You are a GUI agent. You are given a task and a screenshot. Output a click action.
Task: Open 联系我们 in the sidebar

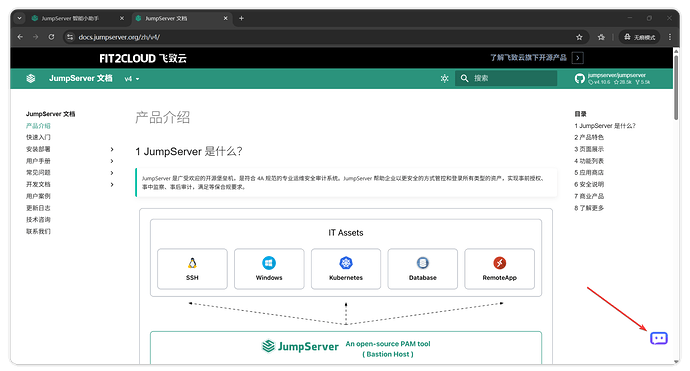(38, 231)
